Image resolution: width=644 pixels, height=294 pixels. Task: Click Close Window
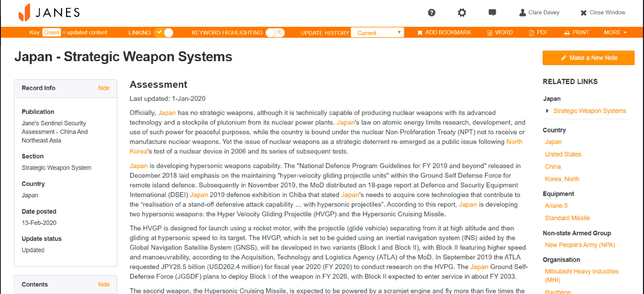point(602,13)
